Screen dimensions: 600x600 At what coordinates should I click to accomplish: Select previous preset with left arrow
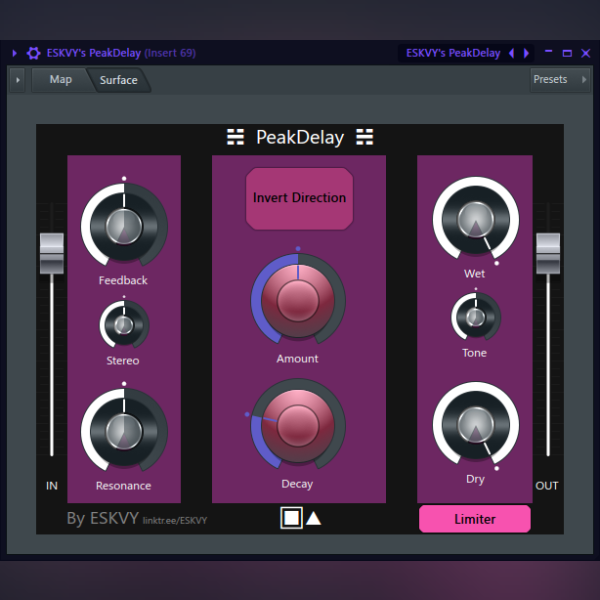click(x=512, y=53)
